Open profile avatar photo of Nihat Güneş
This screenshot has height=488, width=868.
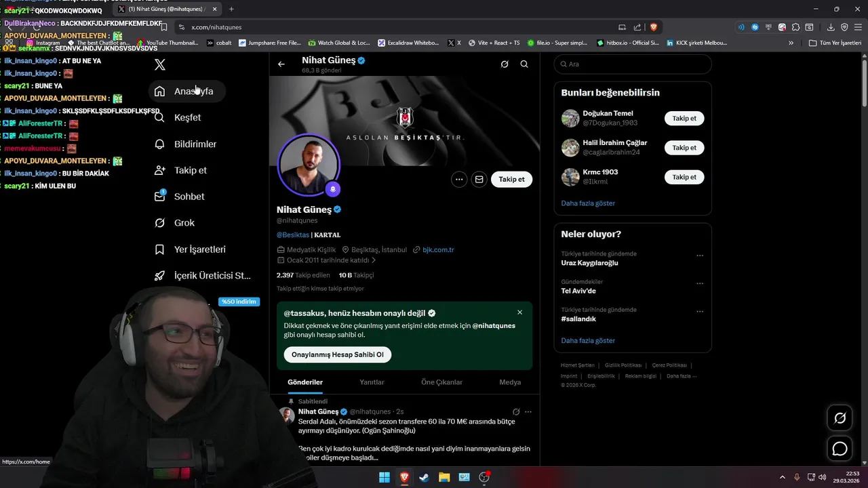(x=309, y=165)
